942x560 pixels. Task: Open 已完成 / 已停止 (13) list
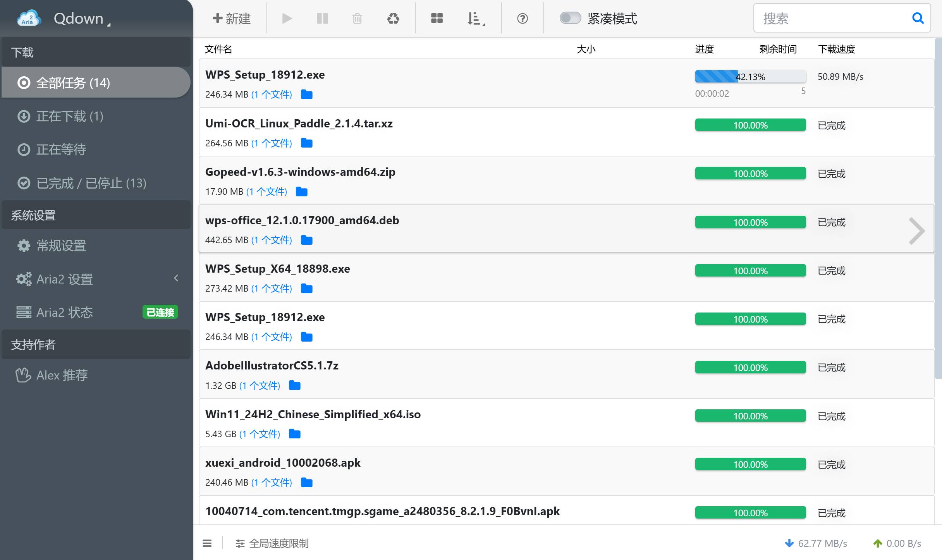pos(96,183)
